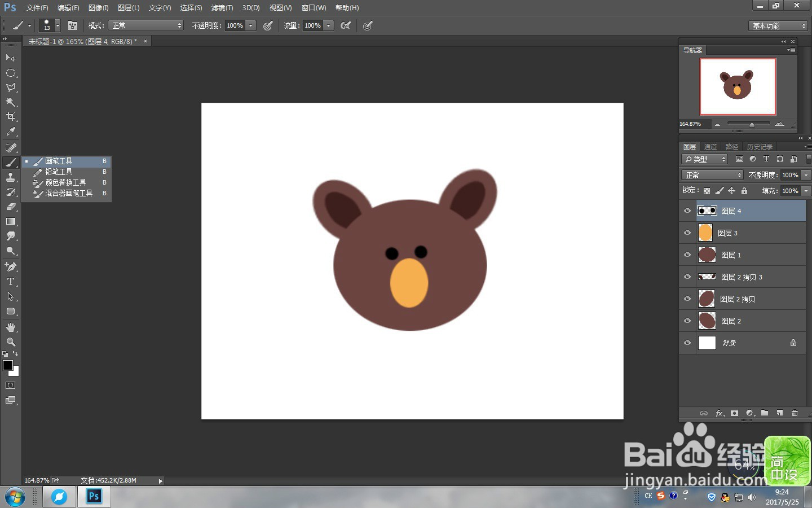Click the navigator preview thumbnail
Screen dimensions: 812x508
click(x=738, y=86)
